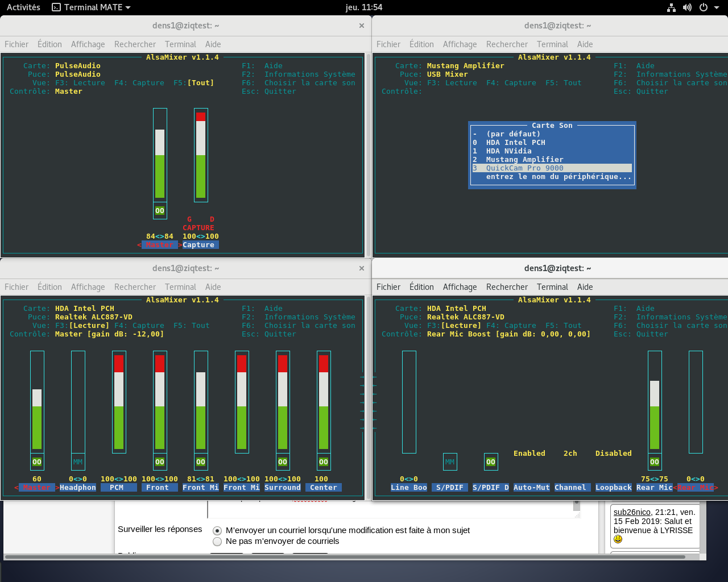Toggle the S/PDIF MM mute box

tap(450, 462)
